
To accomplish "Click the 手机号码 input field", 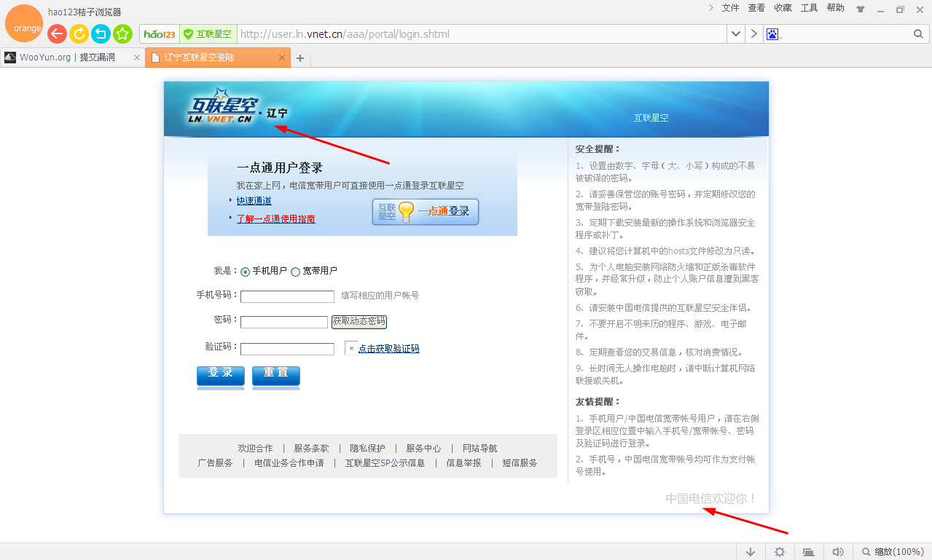I will (x=287, y=296).
